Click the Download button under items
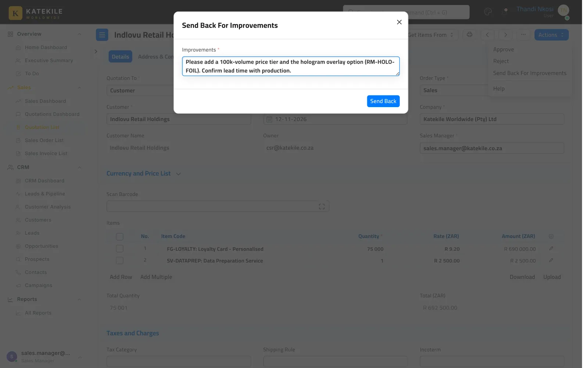Screen dimensions: 588x368 [x=522, y=277]
